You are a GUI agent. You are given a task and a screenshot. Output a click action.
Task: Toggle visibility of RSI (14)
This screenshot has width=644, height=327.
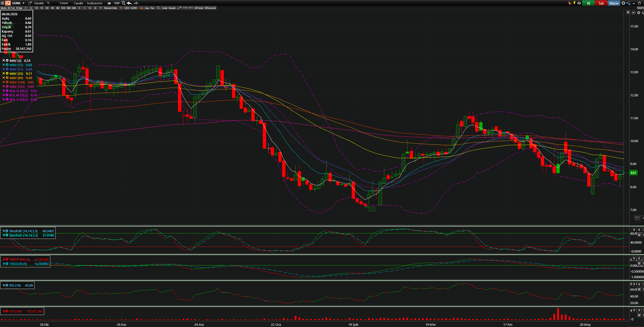click(7, 285)
